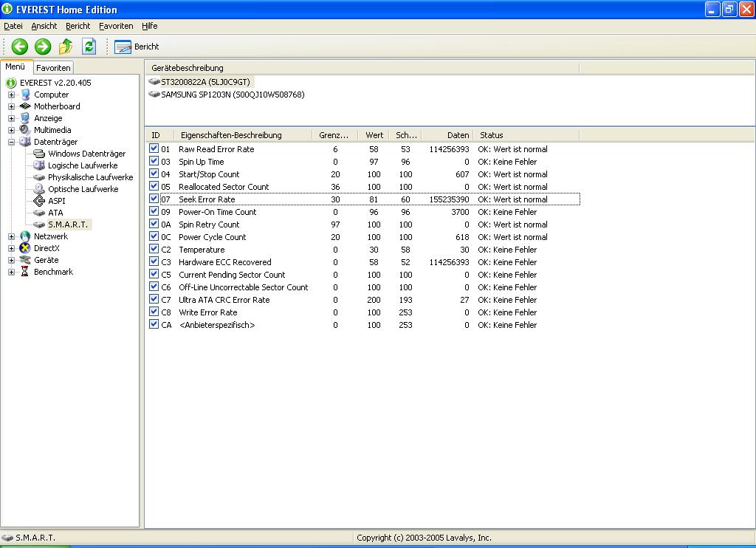This screenshot has height=548, width=756.
Task: Expand the Netzwerk tree node
Action: pos(11,236)
